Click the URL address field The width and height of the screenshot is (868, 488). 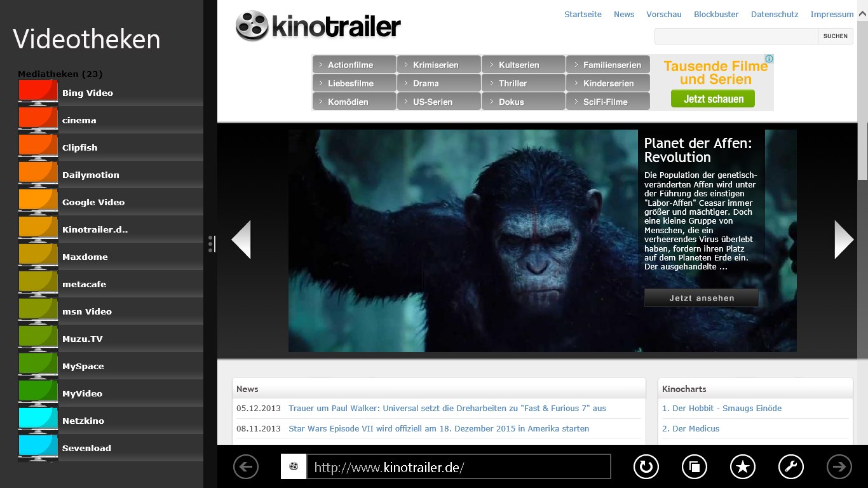click(x=458, y=467)
